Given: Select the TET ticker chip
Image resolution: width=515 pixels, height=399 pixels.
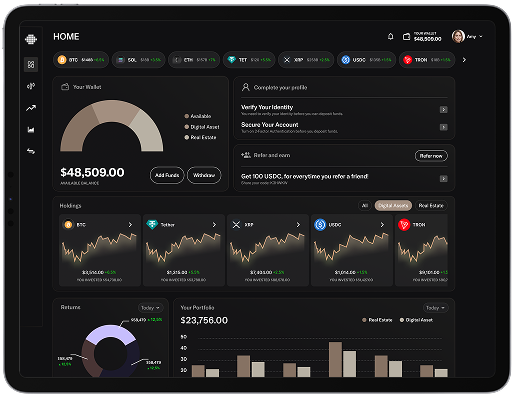Looking at the screenshot, I should 249,60.
